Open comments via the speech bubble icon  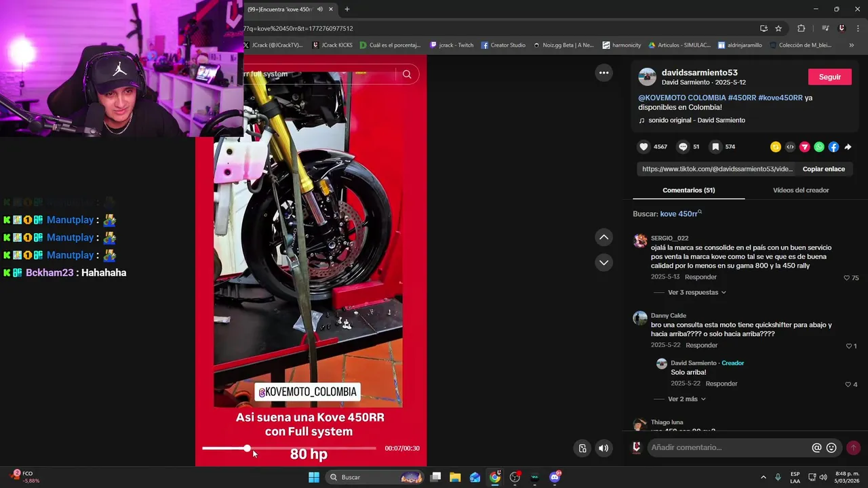[x=683, y=146]
